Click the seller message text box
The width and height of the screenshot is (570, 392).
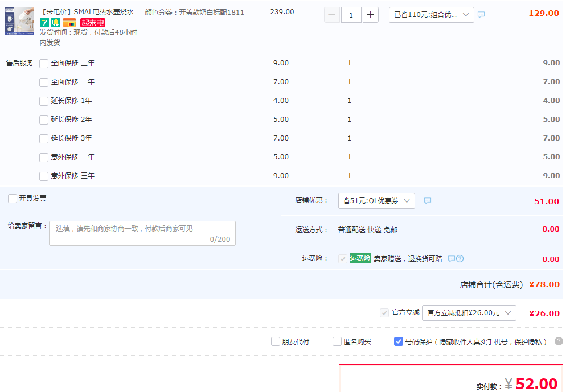[x=142, y=233]
